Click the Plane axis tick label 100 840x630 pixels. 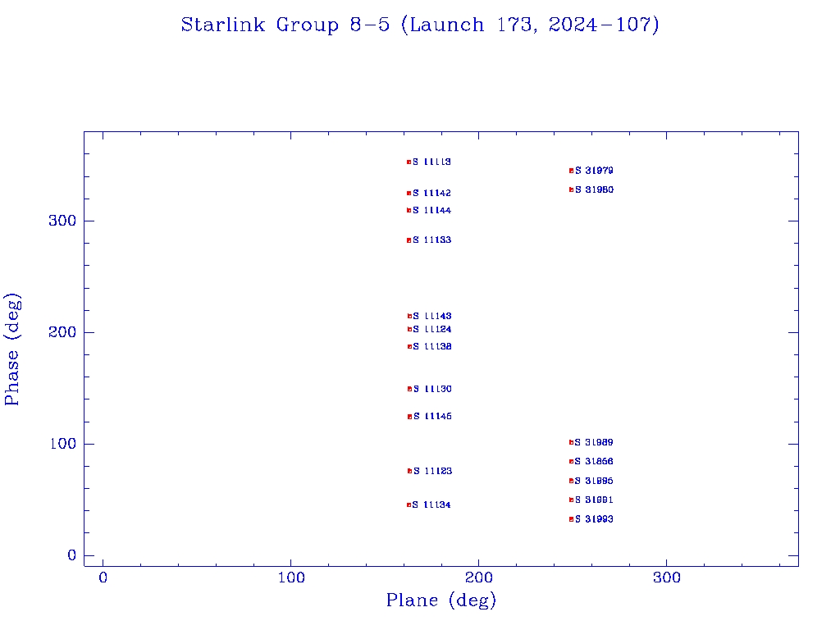(291, 577)
